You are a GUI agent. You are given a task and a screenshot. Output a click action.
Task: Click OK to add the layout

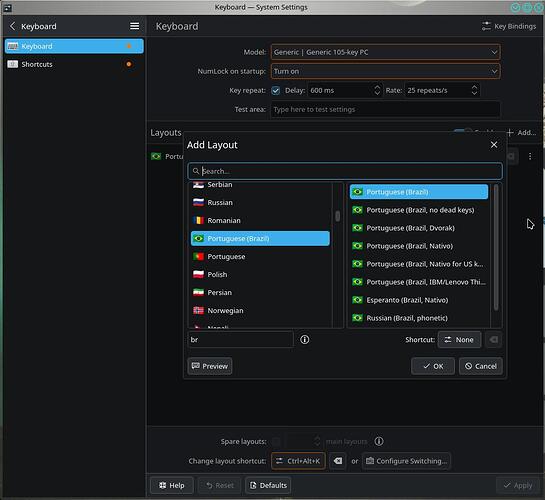point(433,366)
